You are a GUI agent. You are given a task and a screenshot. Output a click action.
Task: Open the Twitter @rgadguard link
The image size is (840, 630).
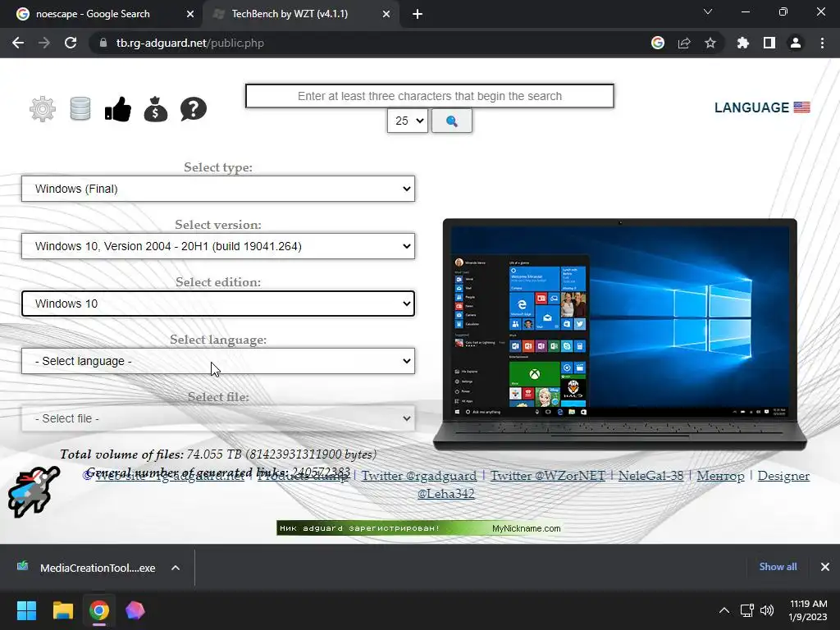coord(419,476)
